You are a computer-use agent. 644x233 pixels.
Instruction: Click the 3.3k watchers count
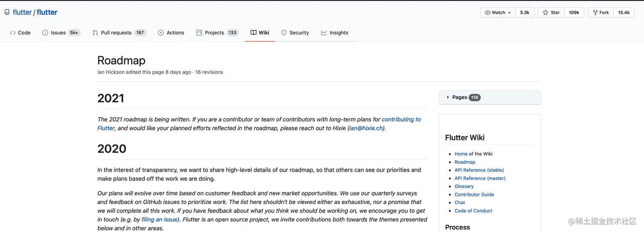(x=524, y=13)
